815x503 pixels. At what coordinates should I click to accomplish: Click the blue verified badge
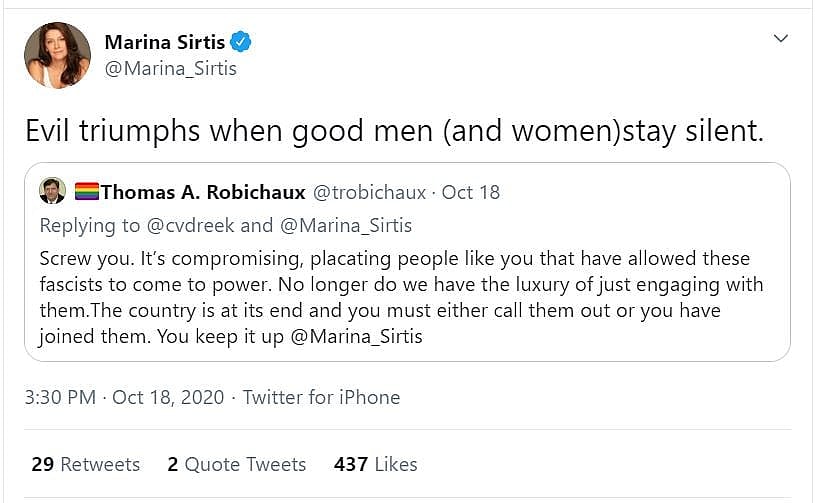(x=240, y=42)
